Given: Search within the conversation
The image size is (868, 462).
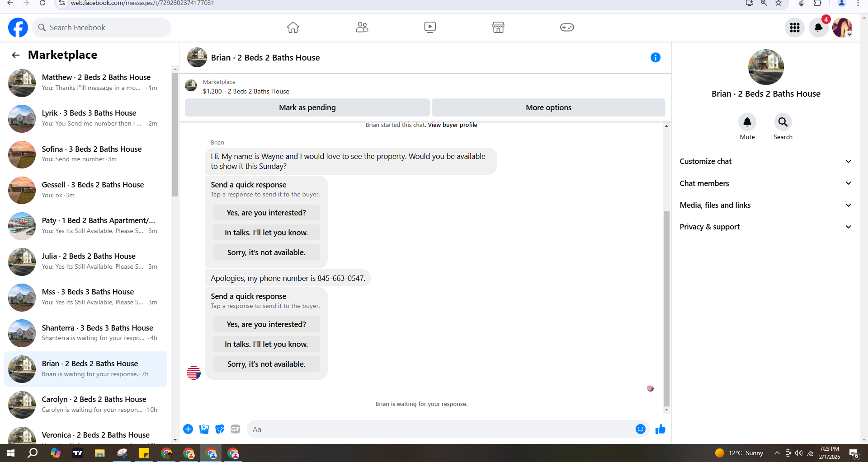Looking at the screenshot, I should coord(783,122).
